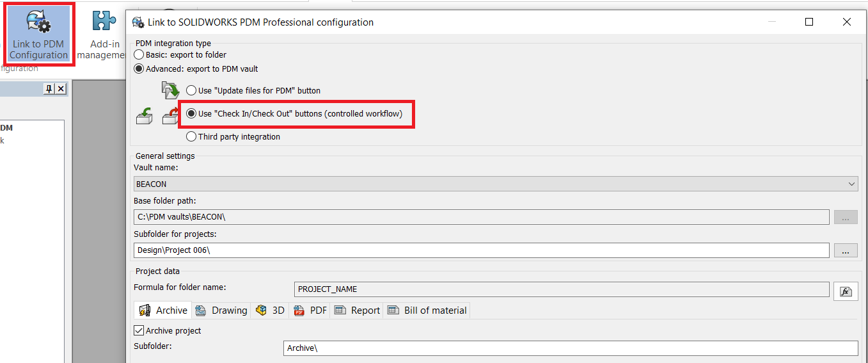Open Link to PDM Configuration tool

click(x=39, y=32)
